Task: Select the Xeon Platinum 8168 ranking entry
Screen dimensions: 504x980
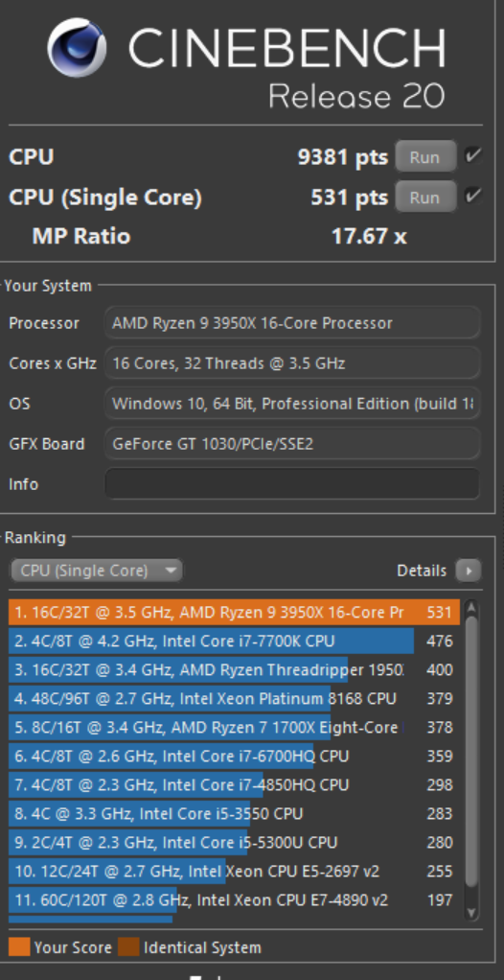Action: [x=234, y=698]
